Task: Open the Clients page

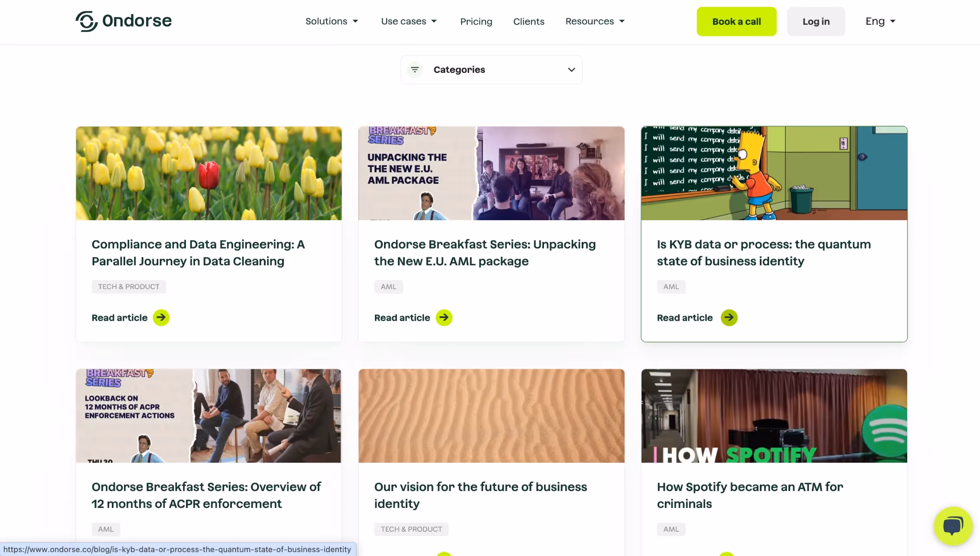Action: click(x=528, y=22)
